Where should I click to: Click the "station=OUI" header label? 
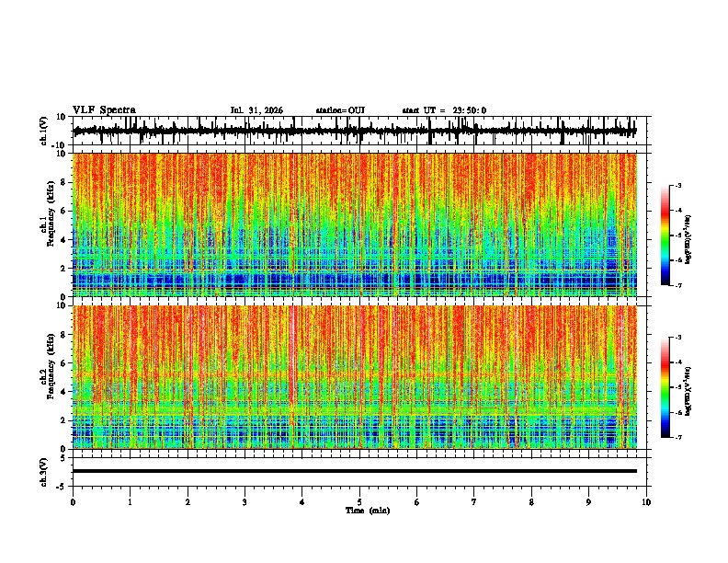pyautogui.click(x=340, y=110)
